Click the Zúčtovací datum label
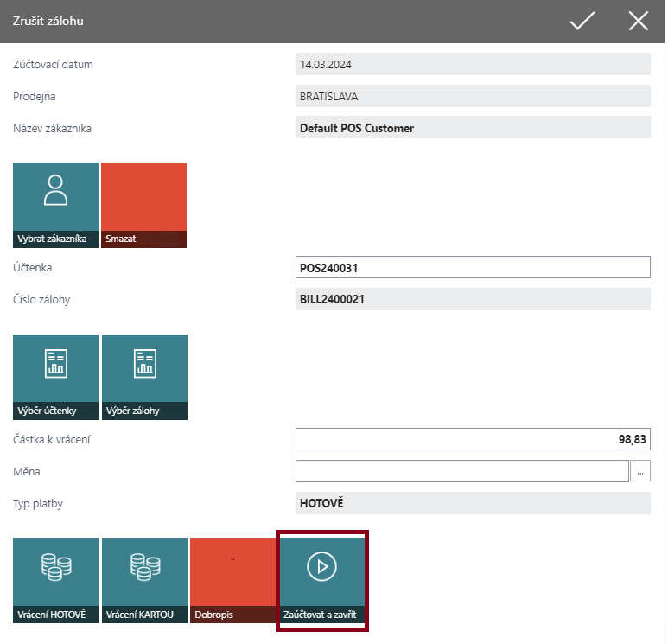This screenshot has width=668, height=644. (53, 64)
